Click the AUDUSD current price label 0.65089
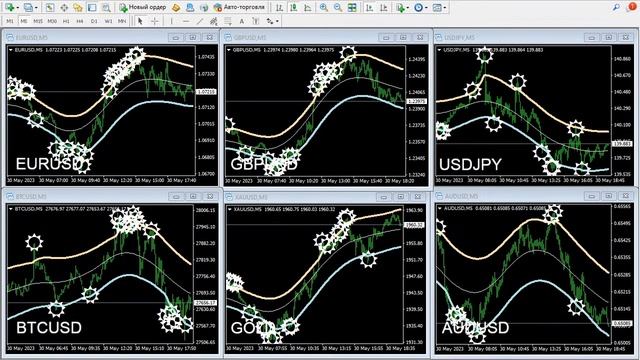 (x=622, y=323)
